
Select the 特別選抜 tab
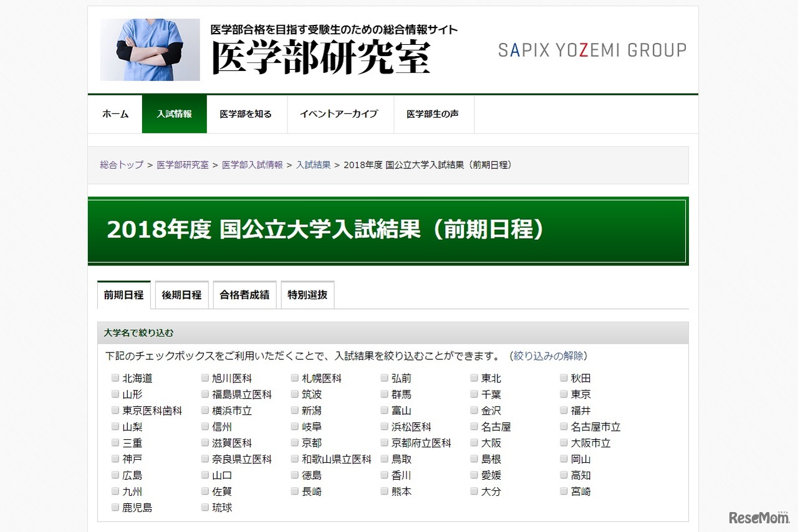[307, 295]
